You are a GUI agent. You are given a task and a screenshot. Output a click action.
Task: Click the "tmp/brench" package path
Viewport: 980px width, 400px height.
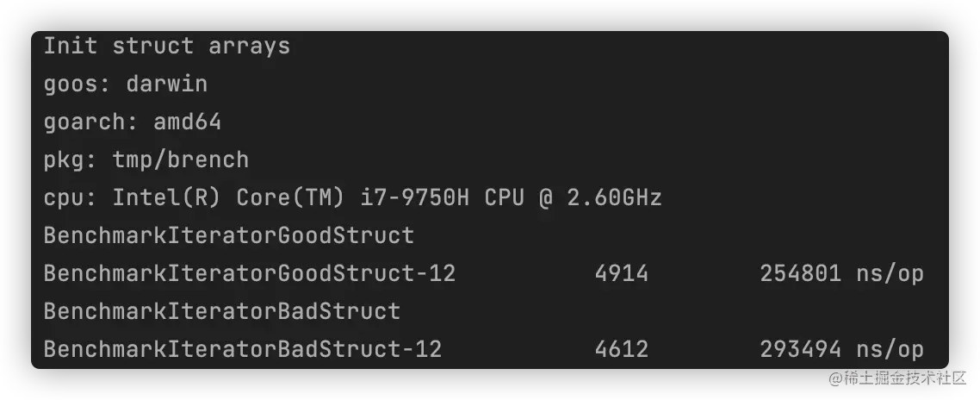coord(180,160)
